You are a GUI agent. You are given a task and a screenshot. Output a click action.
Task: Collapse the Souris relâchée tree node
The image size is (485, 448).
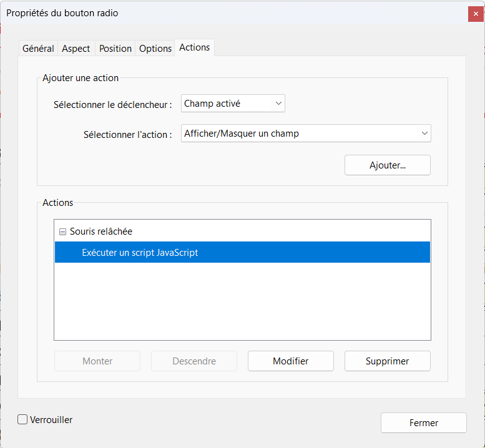(62, 231)
